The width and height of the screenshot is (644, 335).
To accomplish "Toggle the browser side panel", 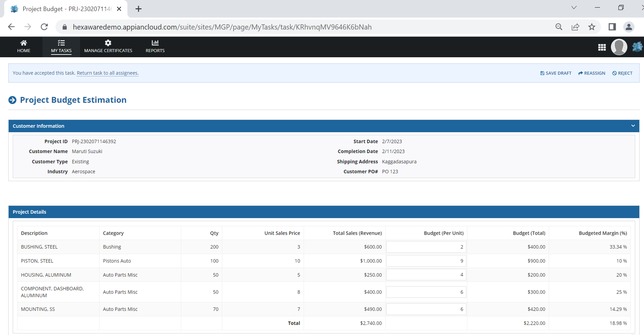I will 612,27.
